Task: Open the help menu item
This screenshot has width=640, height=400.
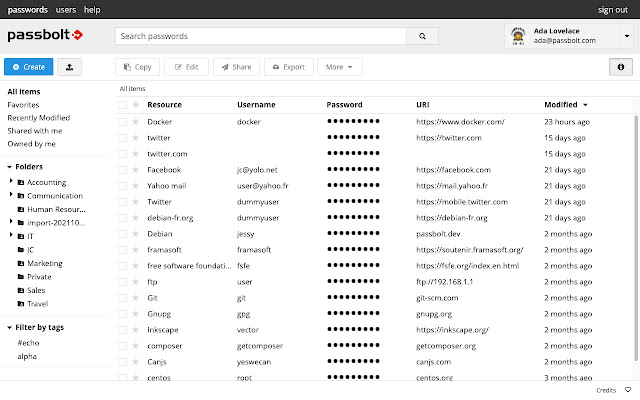Action: pyautogui.click(x=92, y=9)
